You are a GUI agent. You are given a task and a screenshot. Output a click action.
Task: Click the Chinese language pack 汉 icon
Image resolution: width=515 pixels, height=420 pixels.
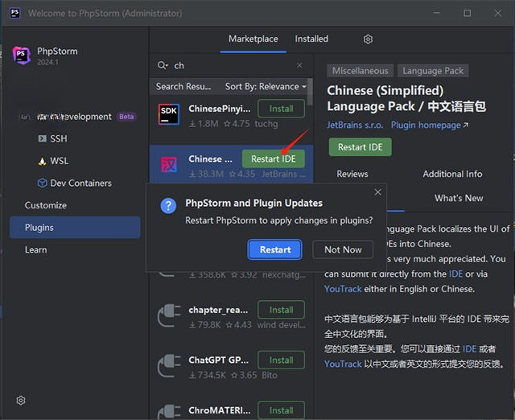tap(169, 164)
